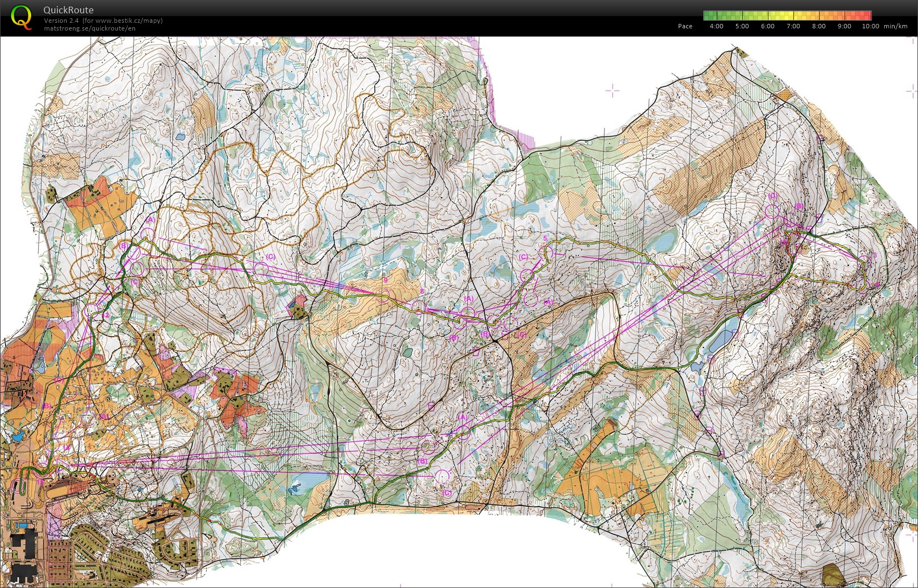Click the 5:00 pace value
Image resolution: width=918 pixels, height=588 pixels.
click(742, 26)
